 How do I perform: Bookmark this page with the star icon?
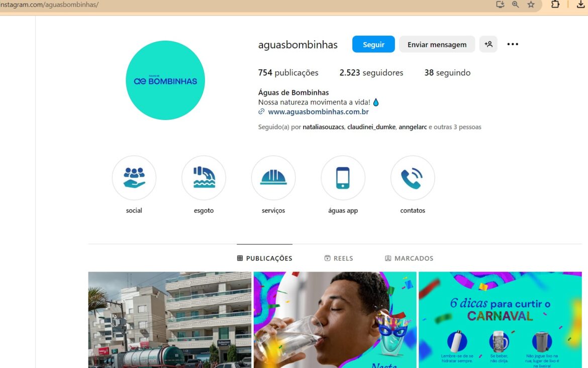(x=531, y=5)
